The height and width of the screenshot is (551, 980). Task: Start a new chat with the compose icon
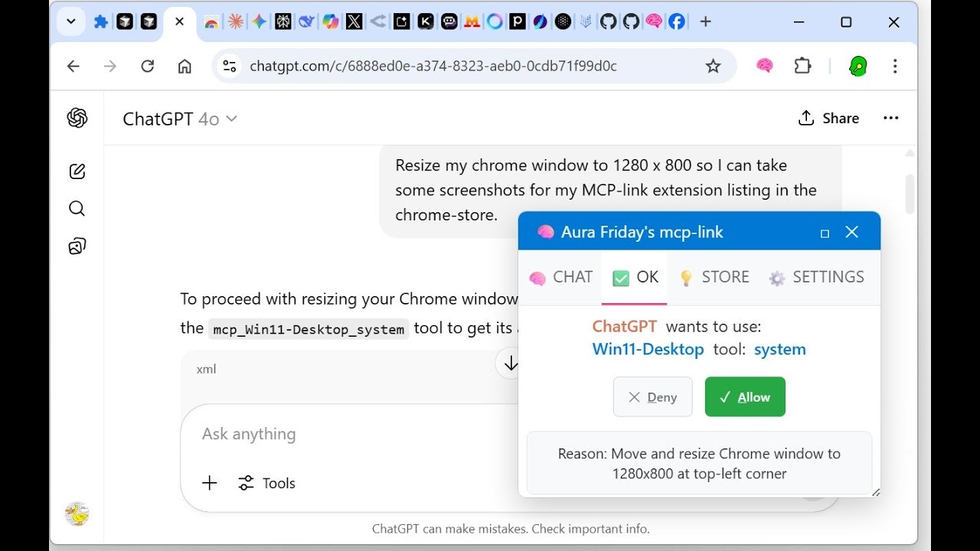(x=77, y=171)
